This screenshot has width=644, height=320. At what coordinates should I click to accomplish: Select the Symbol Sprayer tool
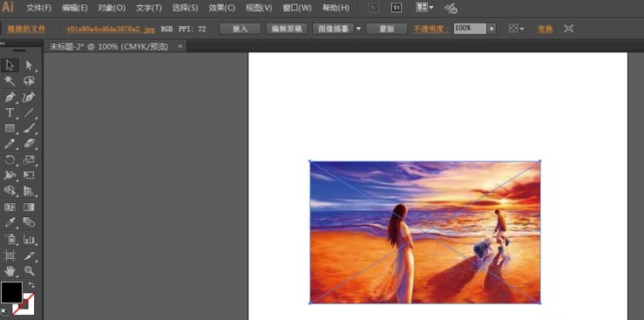(10, 240)
